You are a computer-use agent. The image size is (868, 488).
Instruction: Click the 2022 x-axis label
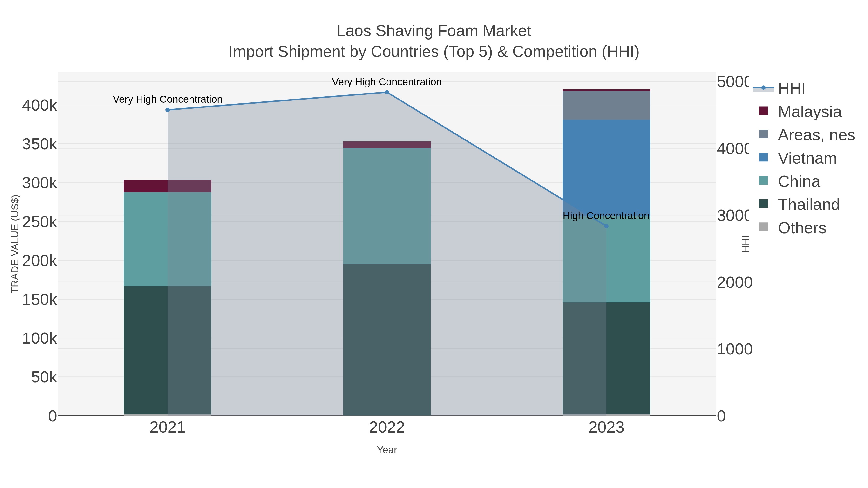pos(387,428)
